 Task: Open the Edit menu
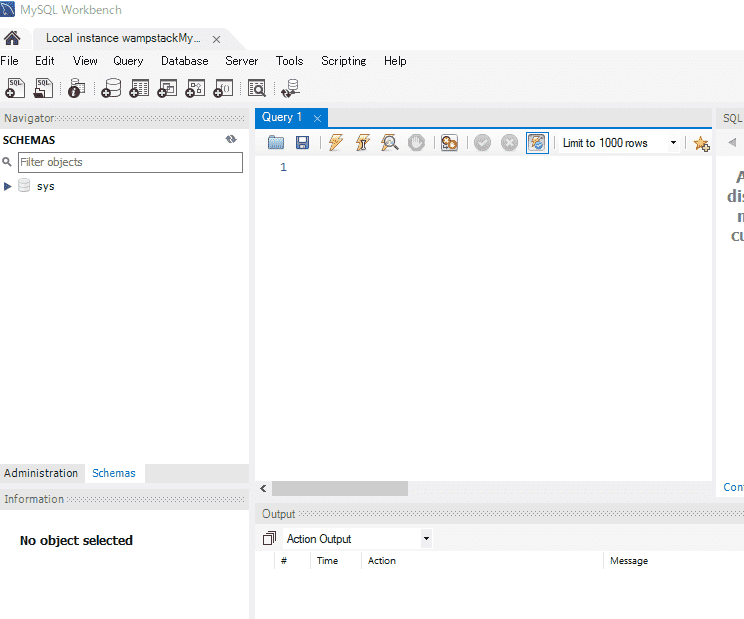45,61
